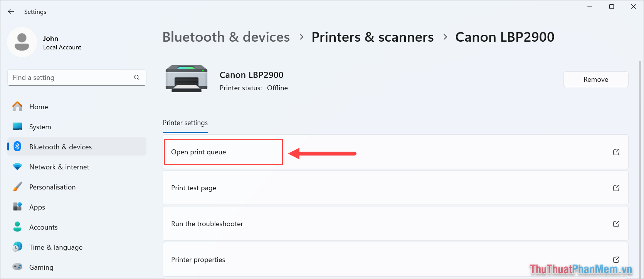The width and height of the screenshot is (644, 279).
Task: Click the Apps squares icon
Action: coord(17,207)
